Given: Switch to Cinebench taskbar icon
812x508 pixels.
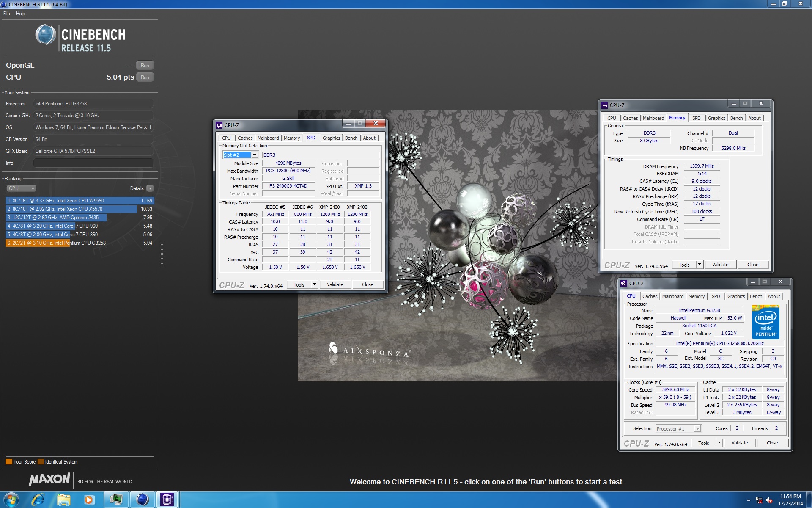Looking at the screenshot, I should pyautogui.click(x=142, y=500).
